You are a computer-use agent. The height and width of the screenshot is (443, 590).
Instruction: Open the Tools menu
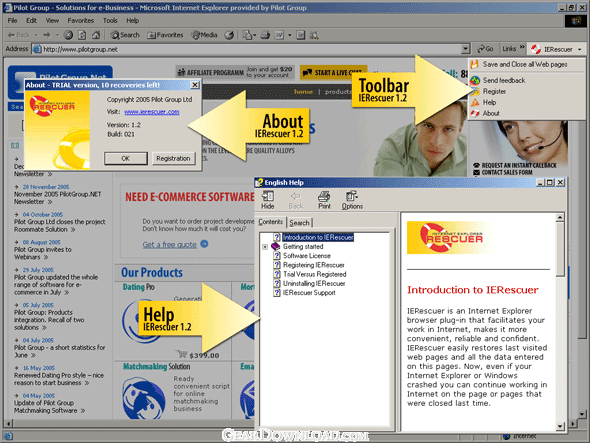click(x=110, y=20)
